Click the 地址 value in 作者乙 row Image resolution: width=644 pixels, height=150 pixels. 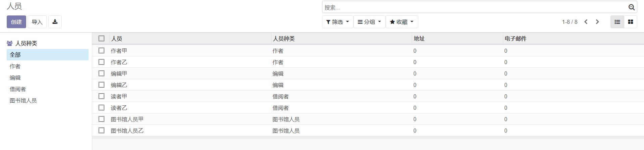point(415,62)
